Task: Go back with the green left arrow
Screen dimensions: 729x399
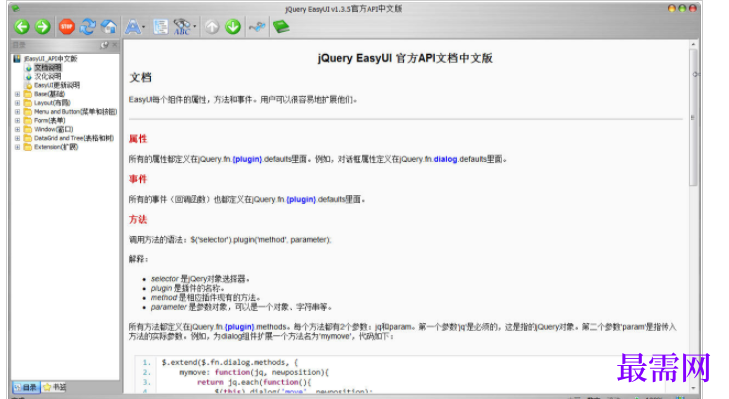Action: (x=22, y=27)
